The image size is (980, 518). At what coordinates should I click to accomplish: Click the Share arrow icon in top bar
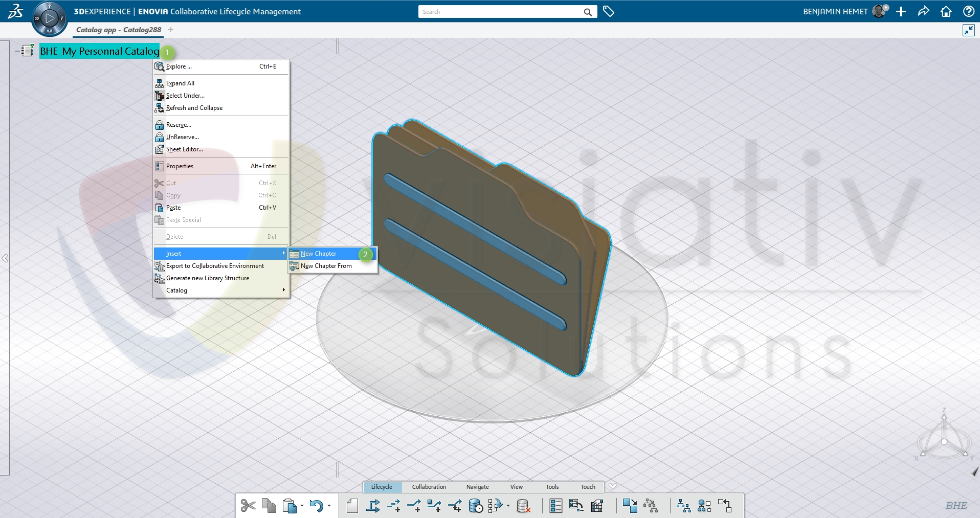924,11
